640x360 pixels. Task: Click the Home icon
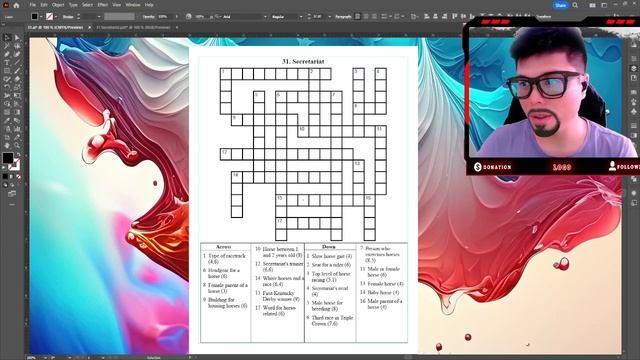(x=16, y=5)
